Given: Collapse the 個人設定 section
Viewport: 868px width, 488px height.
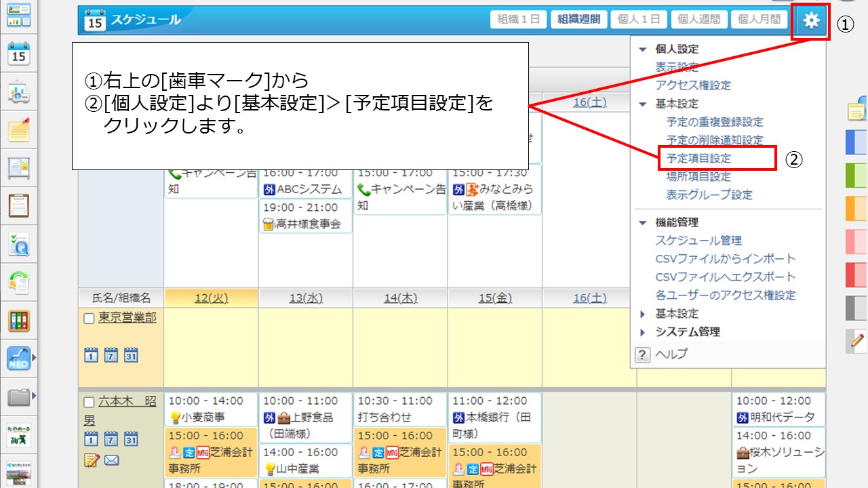Looking at the screenshot, I should coord(643,49).
